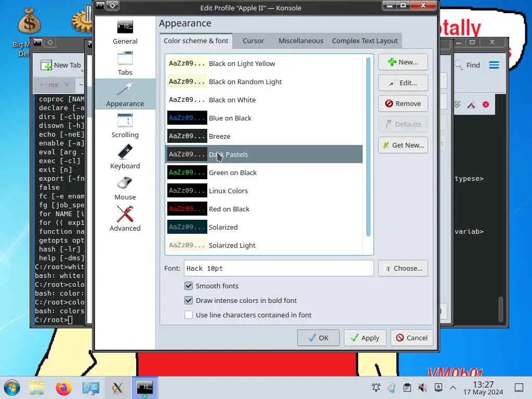The height and width of the screenshot is (399, 532).
Task: Open the Keyboard settings page
Action: 125,157
